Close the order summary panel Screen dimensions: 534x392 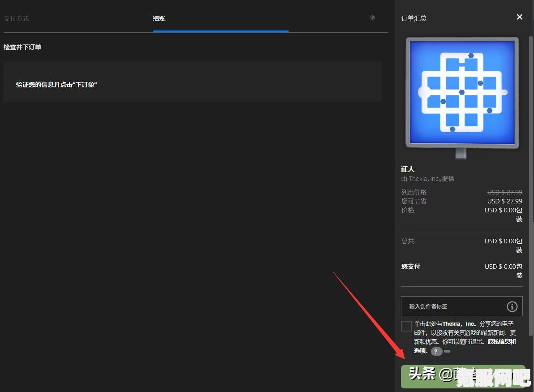click(519, 17)
